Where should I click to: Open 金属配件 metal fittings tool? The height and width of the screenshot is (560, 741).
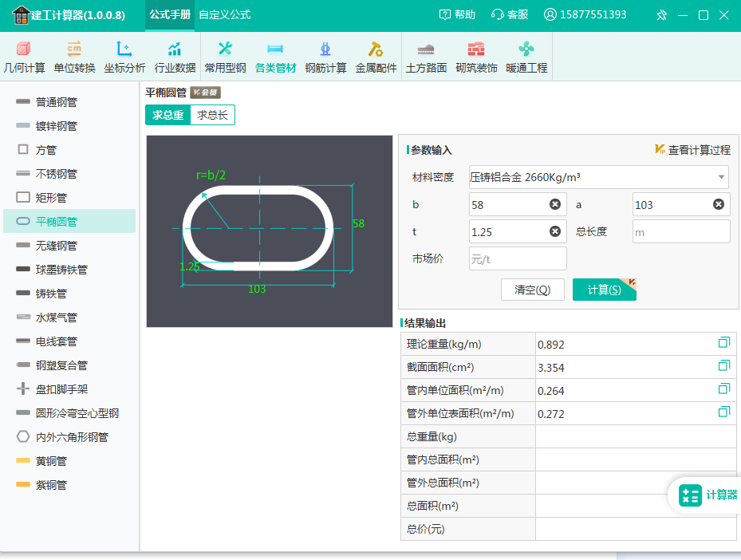pos(376,57)
